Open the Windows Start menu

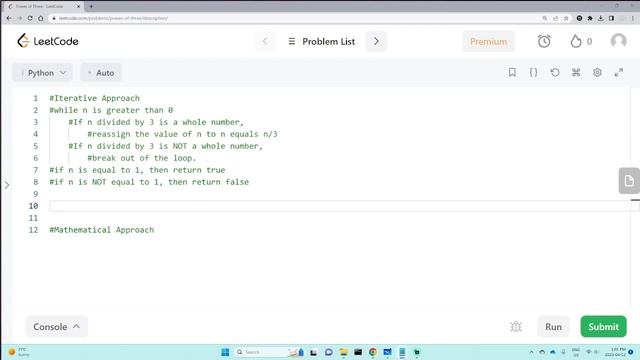coord(225,352)
